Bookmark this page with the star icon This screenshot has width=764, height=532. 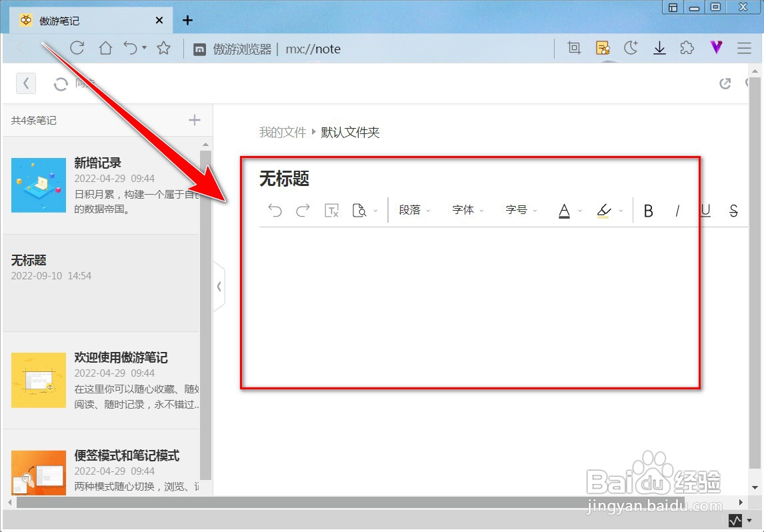[164, 48]
